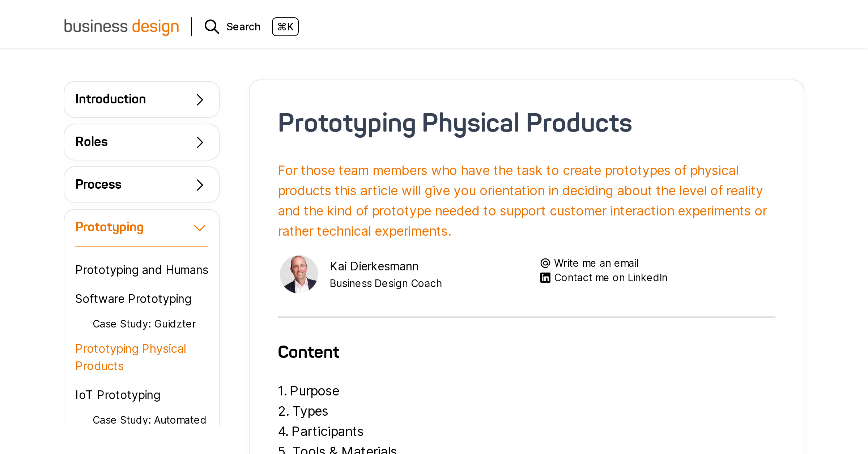The image size is (868, 454).
Task: Open the IoT Prototyping article
Action: click(118, 395)
